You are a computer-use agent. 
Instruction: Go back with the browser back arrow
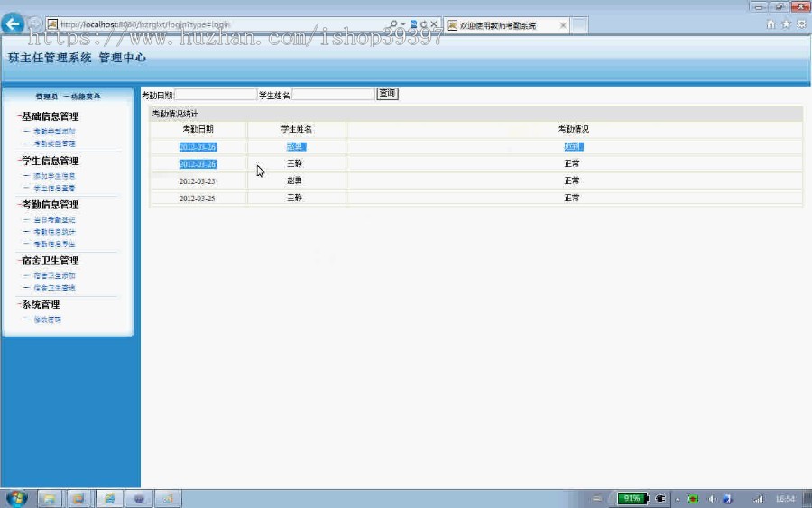(13, 23)
